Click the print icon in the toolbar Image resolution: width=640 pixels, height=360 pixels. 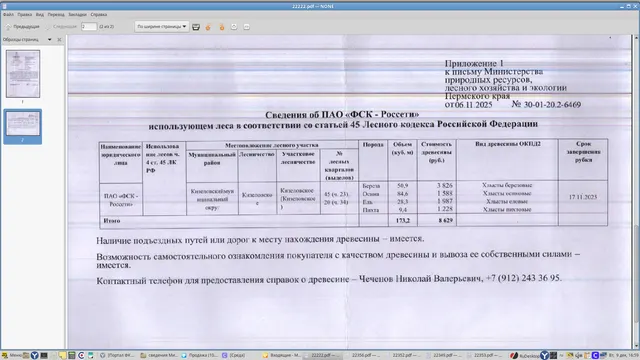pyautogui.click(x=196, y=27)
